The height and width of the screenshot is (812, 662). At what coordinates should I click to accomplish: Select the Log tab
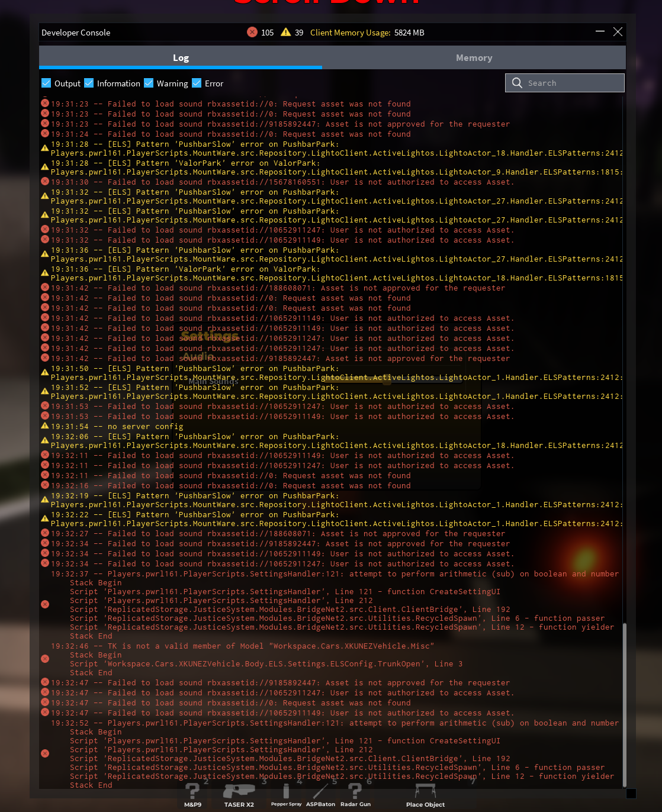(x=181, y=58)
